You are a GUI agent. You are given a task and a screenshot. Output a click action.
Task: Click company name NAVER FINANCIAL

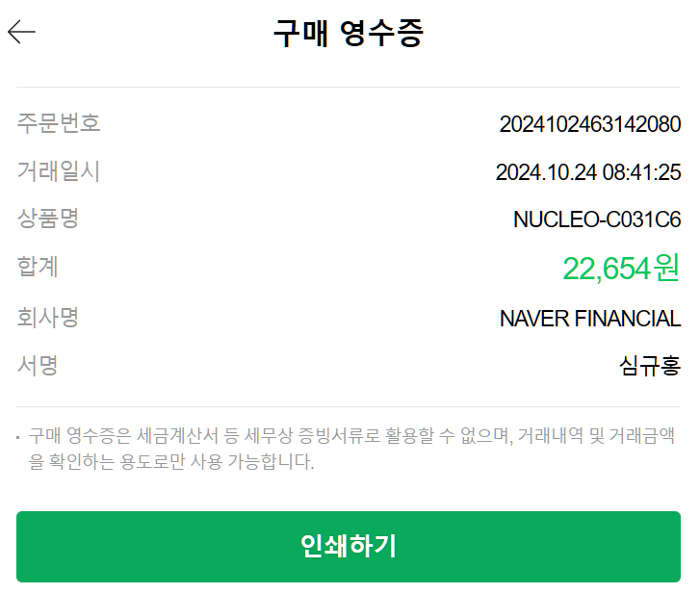[589, 319]
